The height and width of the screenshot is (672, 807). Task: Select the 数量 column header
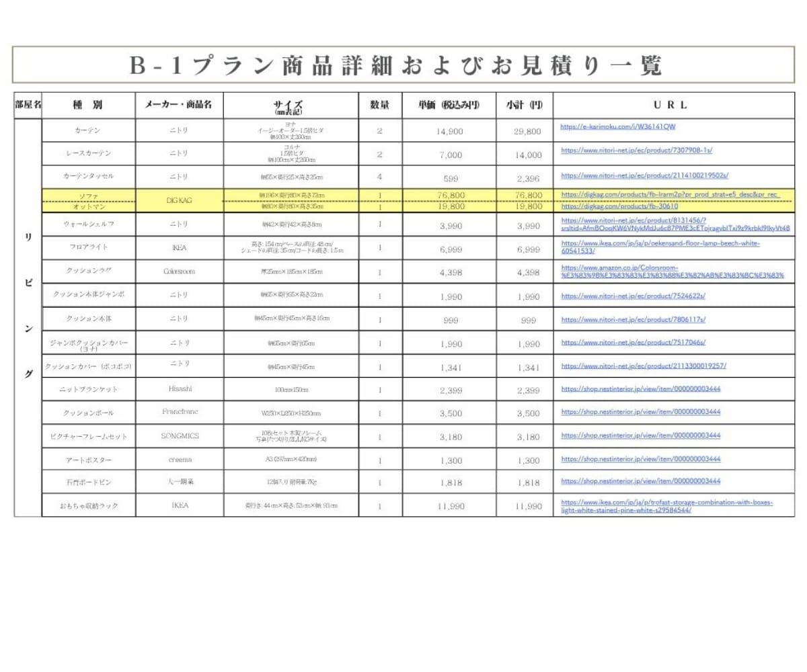click(x=380, y=105)
